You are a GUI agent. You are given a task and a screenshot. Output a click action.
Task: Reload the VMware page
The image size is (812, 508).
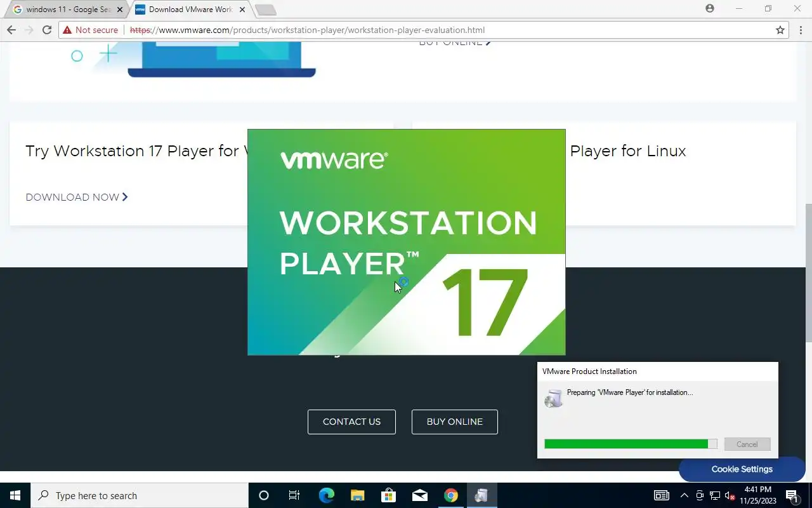pos(46,30)
